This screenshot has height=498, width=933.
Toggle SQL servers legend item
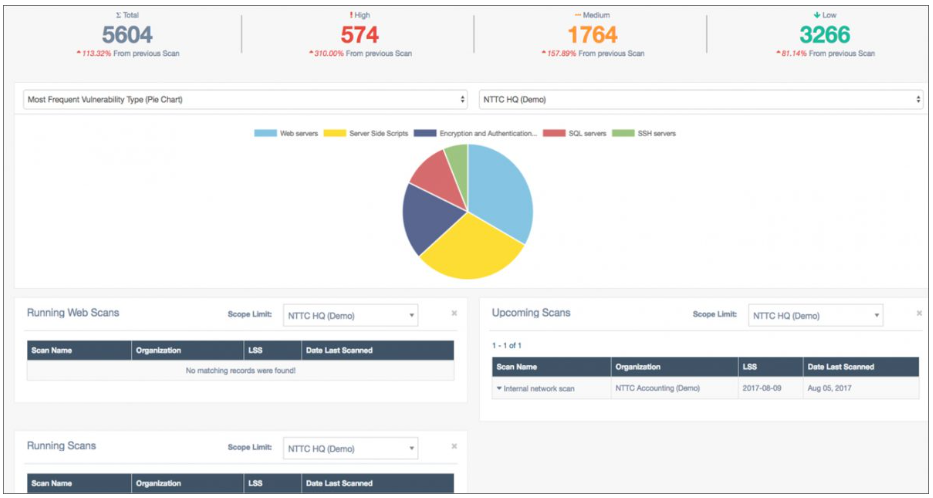(x=578, y=133)
